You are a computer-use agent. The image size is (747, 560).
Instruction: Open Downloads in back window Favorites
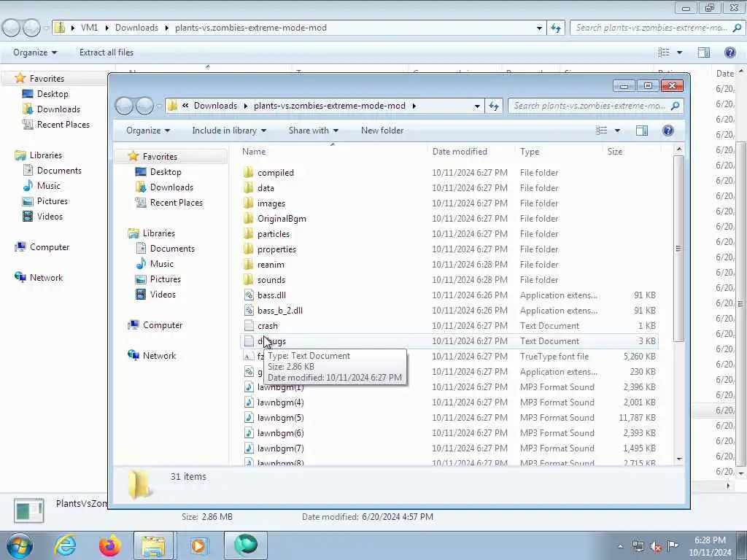coord(52,109)
